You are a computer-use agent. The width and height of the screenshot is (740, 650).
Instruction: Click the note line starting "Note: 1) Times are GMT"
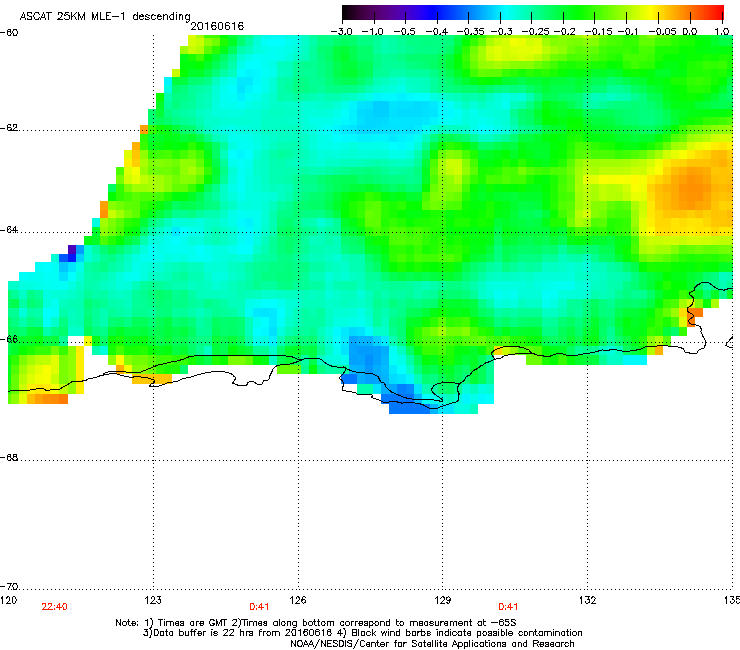(316, 623)
